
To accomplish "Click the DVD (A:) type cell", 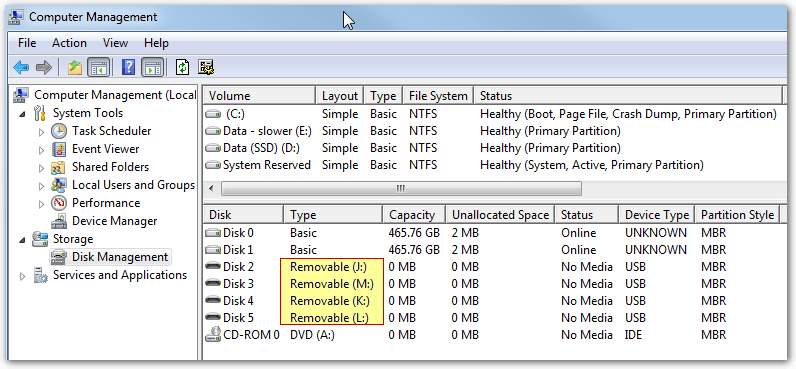I will pos(312,335).
